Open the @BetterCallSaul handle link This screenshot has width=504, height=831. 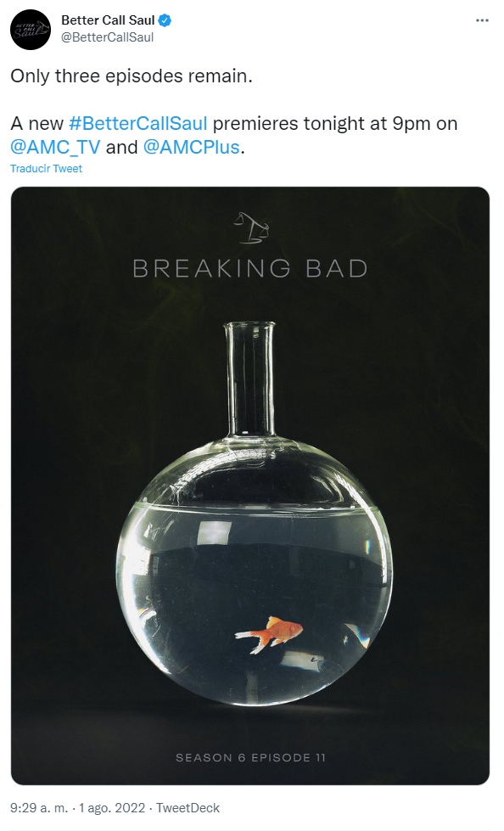click(x=108, y=37)
